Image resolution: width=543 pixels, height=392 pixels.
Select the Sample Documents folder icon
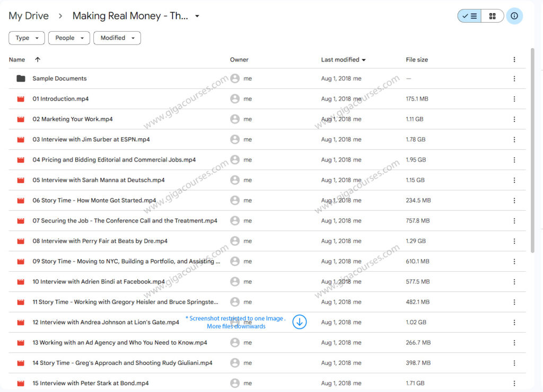click(x=21, y=78)
